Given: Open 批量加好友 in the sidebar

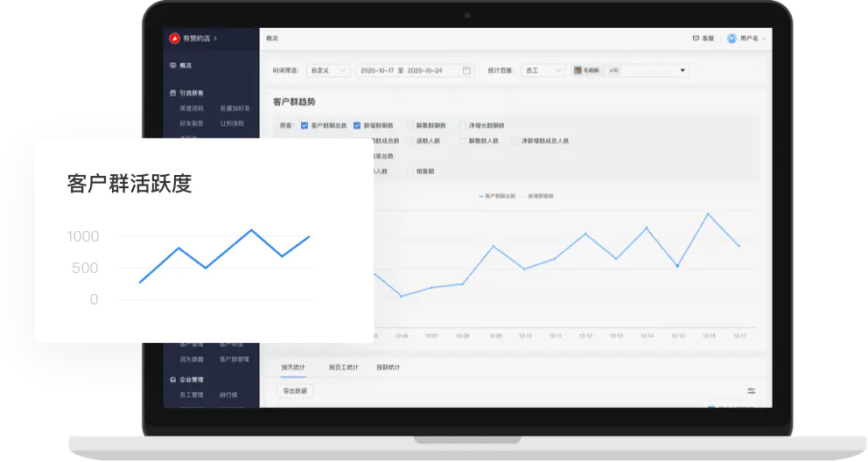Looking at the screenshot, I should click(x=235, y=108).
